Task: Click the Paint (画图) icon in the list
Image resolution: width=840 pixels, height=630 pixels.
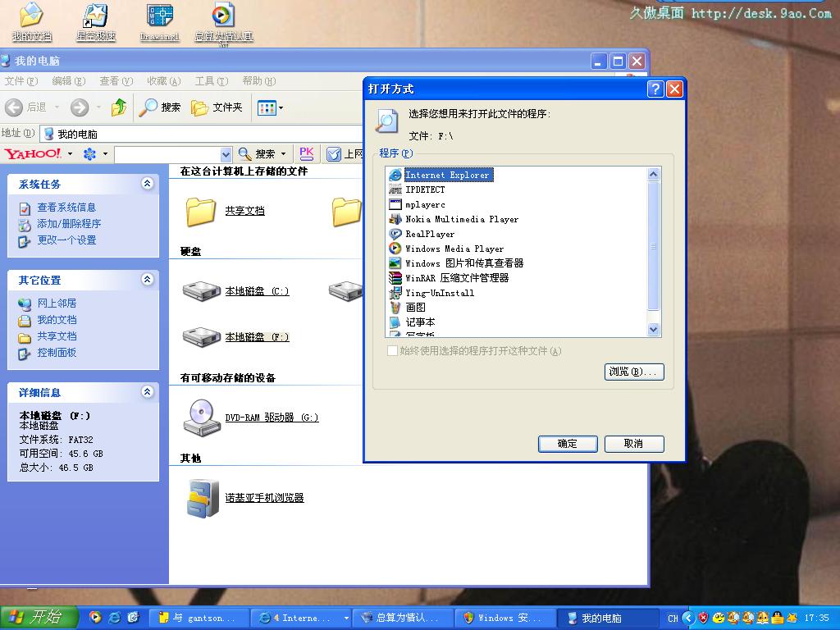Action: pos(395,308)
